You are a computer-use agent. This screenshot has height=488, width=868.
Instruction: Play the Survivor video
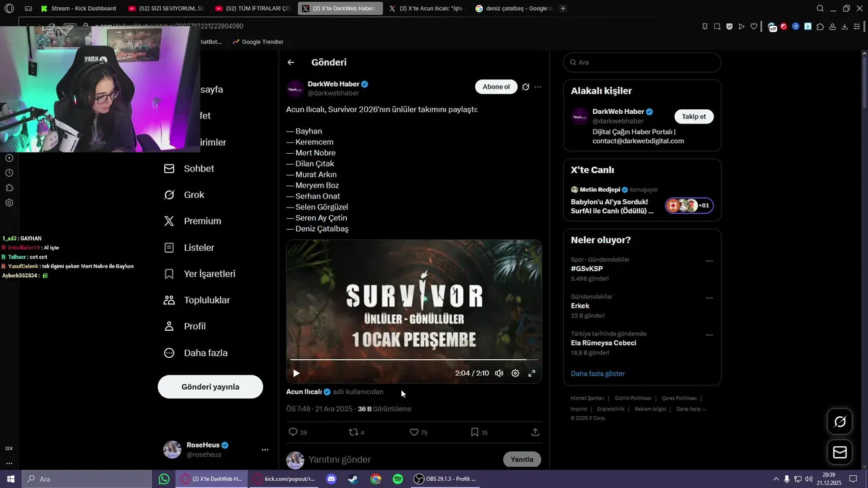pos(296,373)
